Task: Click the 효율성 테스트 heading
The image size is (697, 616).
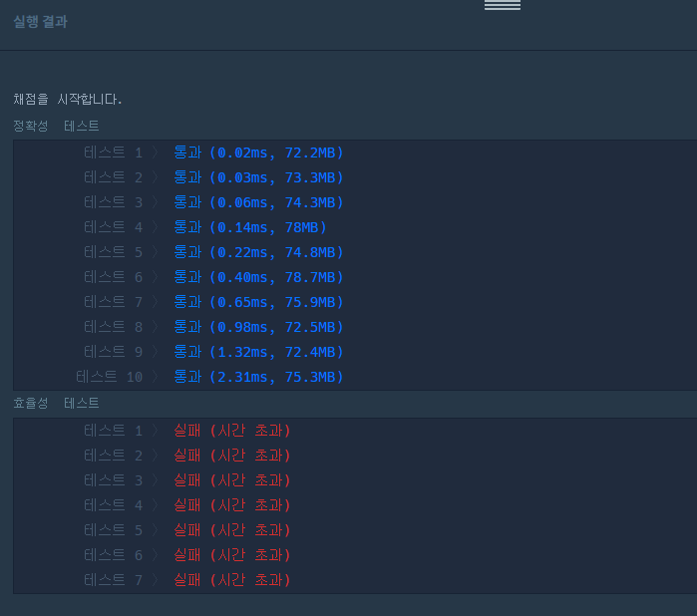Action: 56,403
